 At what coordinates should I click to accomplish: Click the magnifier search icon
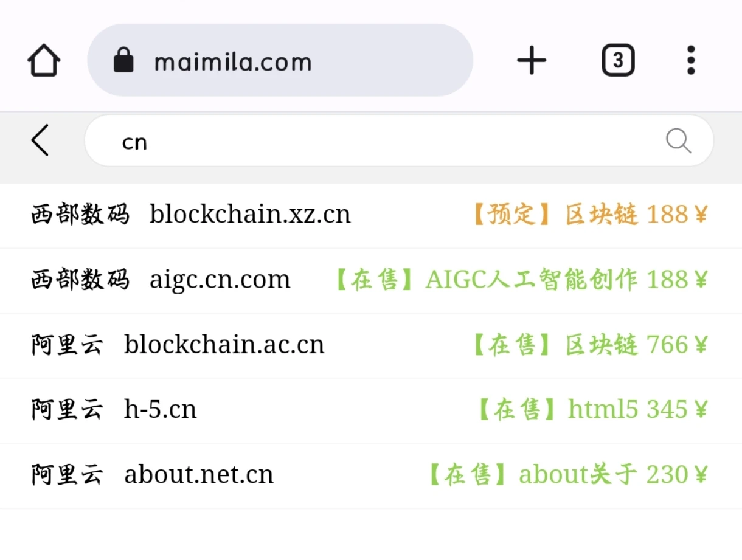(678, 140)
